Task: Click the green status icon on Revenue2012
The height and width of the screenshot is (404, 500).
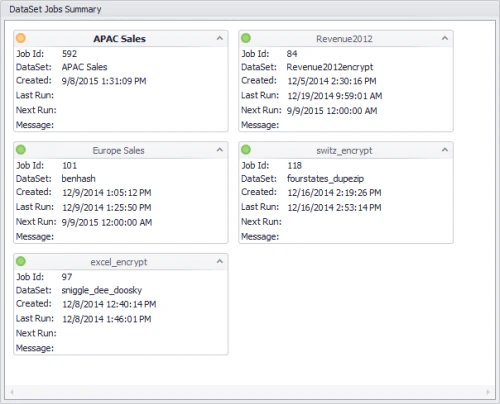Action: coord(246,38)
